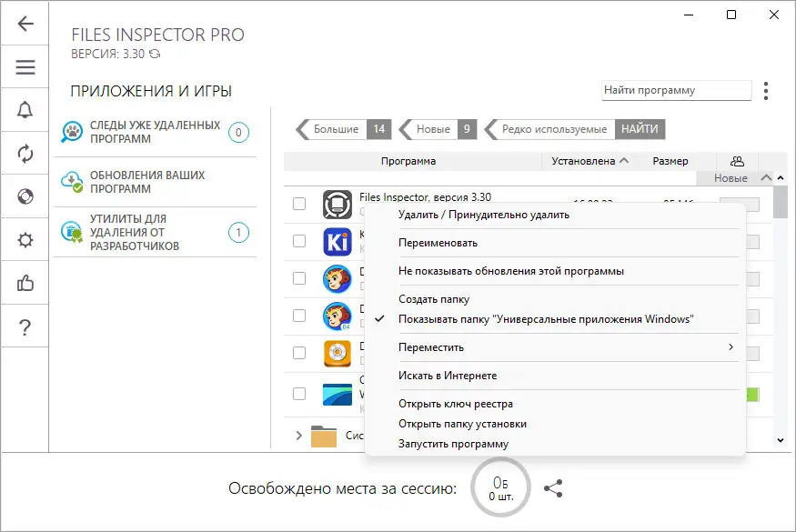
Task: Click the list scrollbar up arrow
Action: click(x=781, y=177)
